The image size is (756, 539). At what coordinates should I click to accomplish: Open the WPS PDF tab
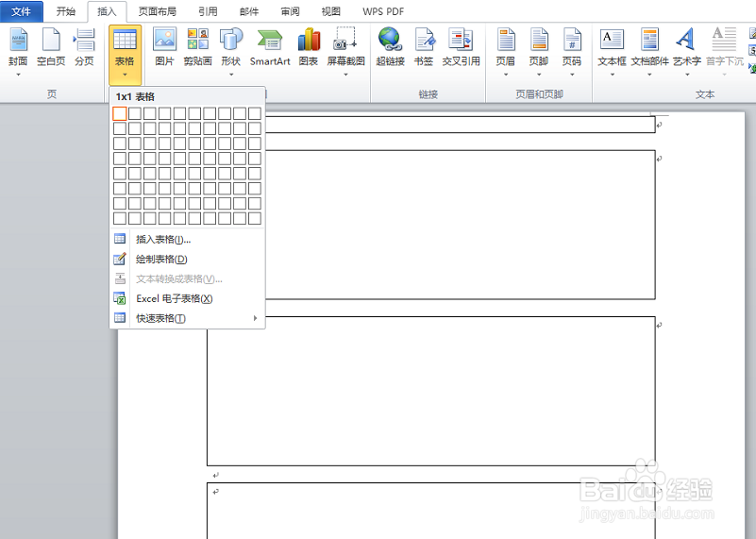383,11
